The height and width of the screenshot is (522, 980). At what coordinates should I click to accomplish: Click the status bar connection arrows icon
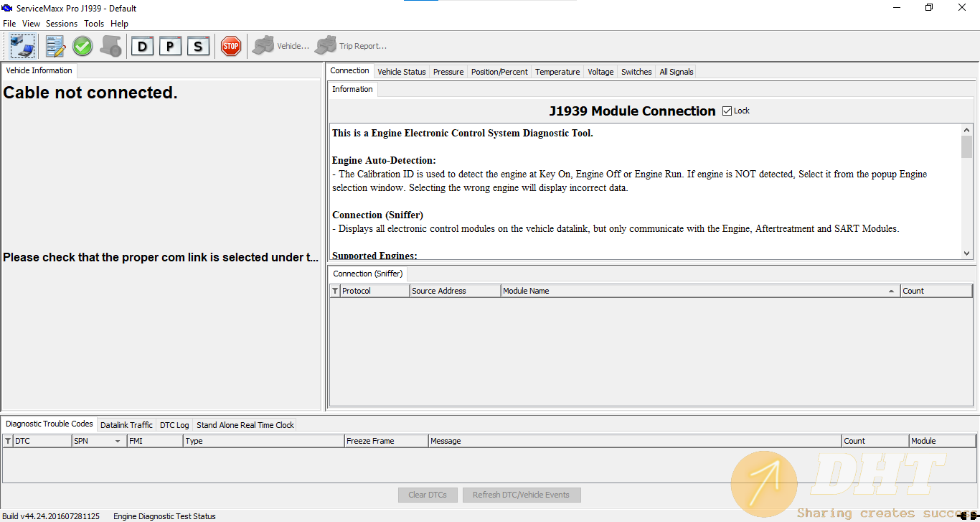pyautogui.click(x=968, y=516)
